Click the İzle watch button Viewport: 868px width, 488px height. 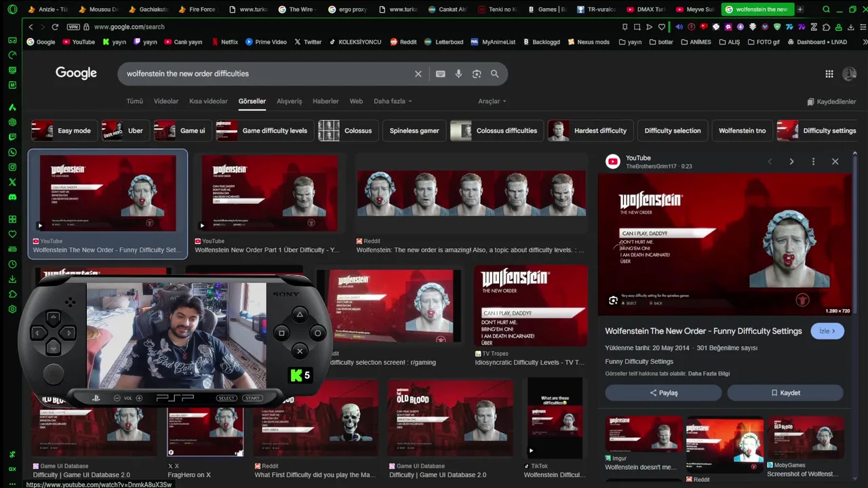click(x=827, y=331)
